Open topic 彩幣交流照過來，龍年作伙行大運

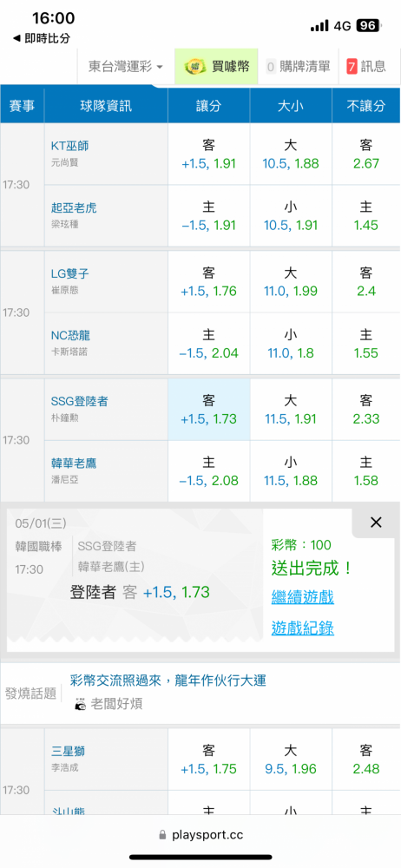point(168,680)
